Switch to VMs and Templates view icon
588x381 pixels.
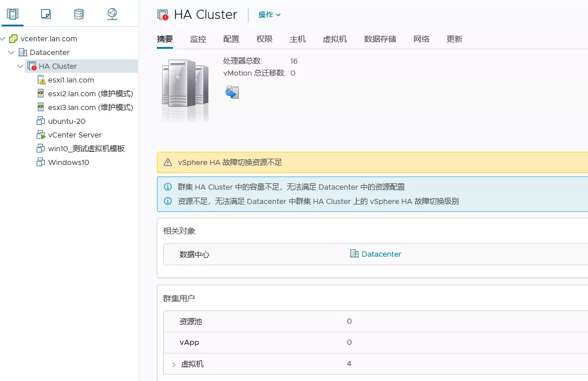click(x=46, y=14)
